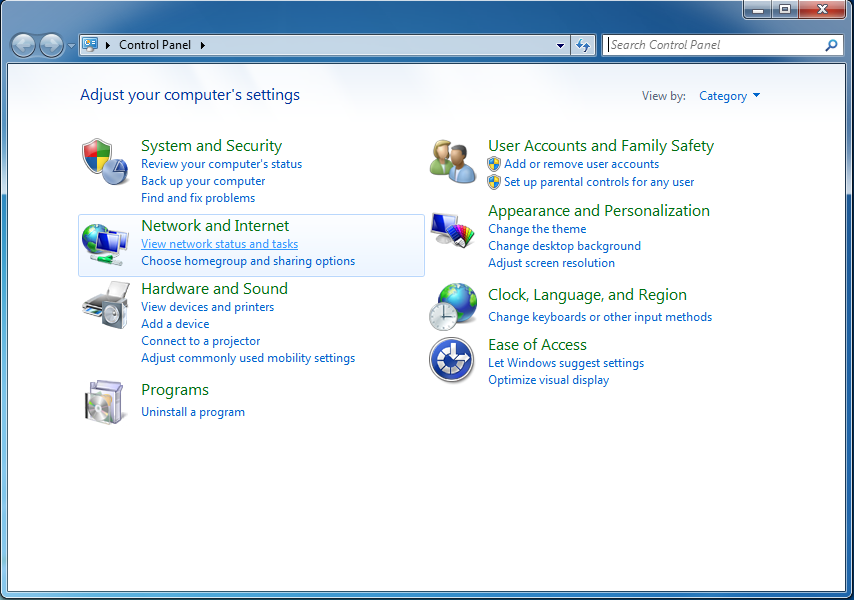Click the Hardware and Sound printer icon

pyautogui.click(x=105, y=306)
